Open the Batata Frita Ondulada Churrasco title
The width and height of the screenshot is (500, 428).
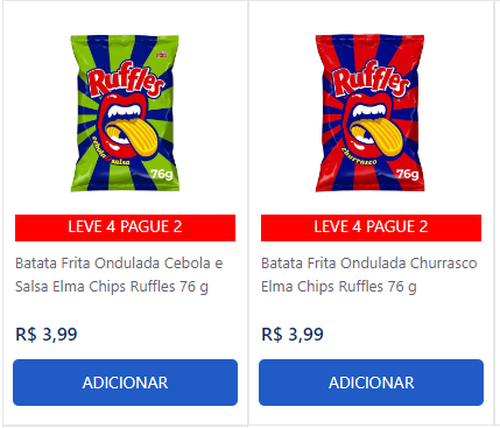pyautogui.click(x=369, y=275)
